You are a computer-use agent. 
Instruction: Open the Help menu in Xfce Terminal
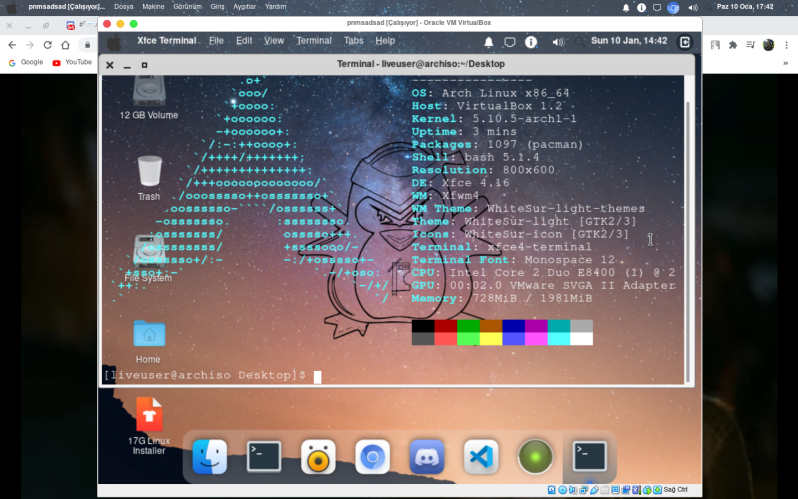[x=385, y=41]
